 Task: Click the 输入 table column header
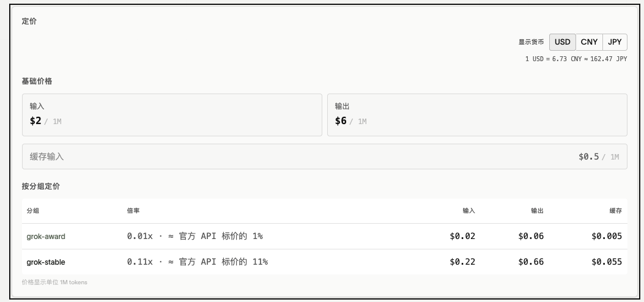(x=468, y=211)
